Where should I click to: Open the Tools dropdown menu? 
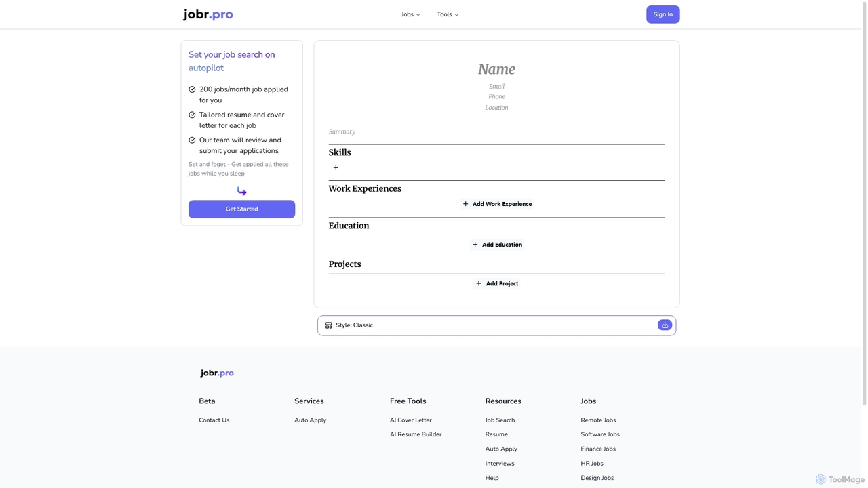pos(448,14)
